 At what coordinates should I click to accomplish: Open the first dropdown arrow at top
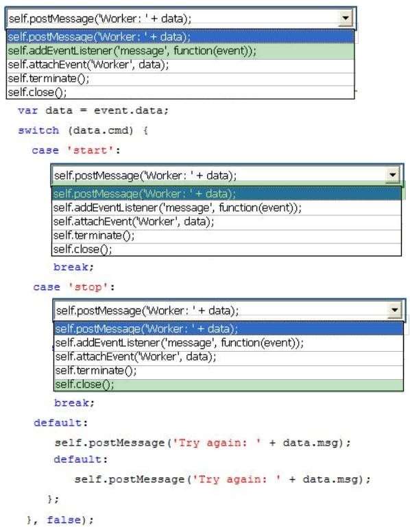tap(346, 18)
